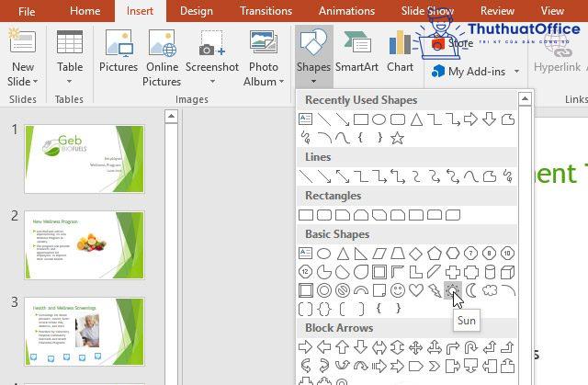Choose the Cloud shape
The image size is (588, 385).
pos(490,290)
